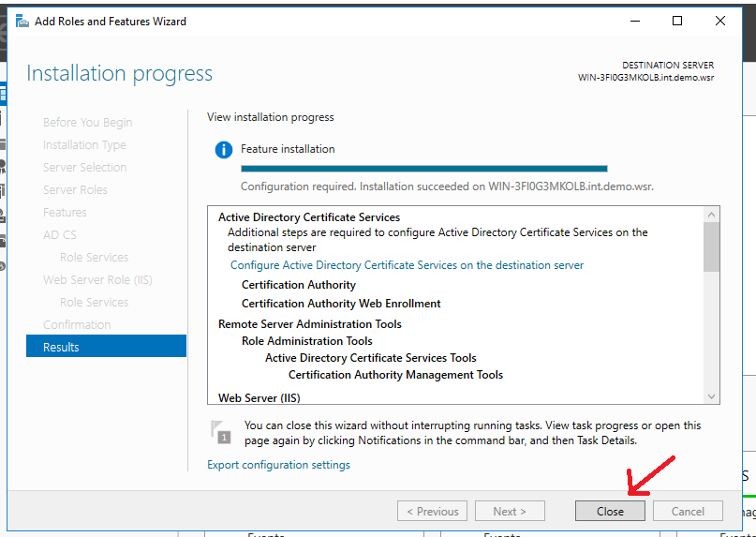Screen dimensions: 756x537
Task: Click the destination server name text
Action: (645, 77)
